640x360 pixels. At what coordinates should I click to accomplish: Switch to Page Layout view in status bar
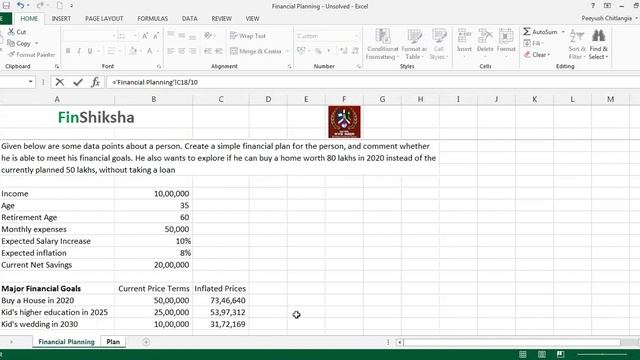[x=542, y=354]
